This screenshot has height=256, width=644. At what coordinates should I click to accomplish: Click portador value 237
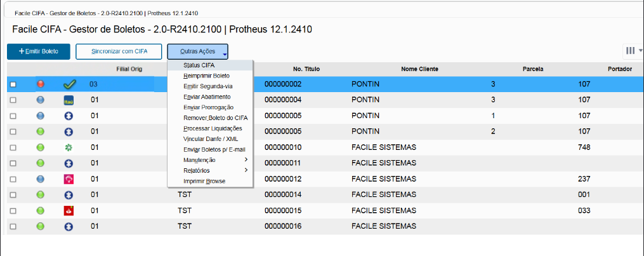point(584,179)
